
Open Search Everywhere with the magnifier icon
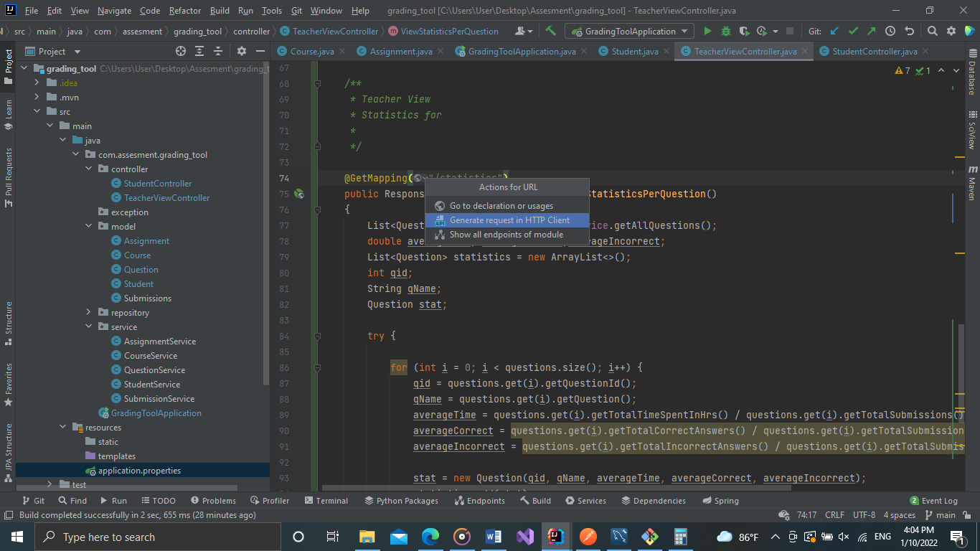coord(932,31)
